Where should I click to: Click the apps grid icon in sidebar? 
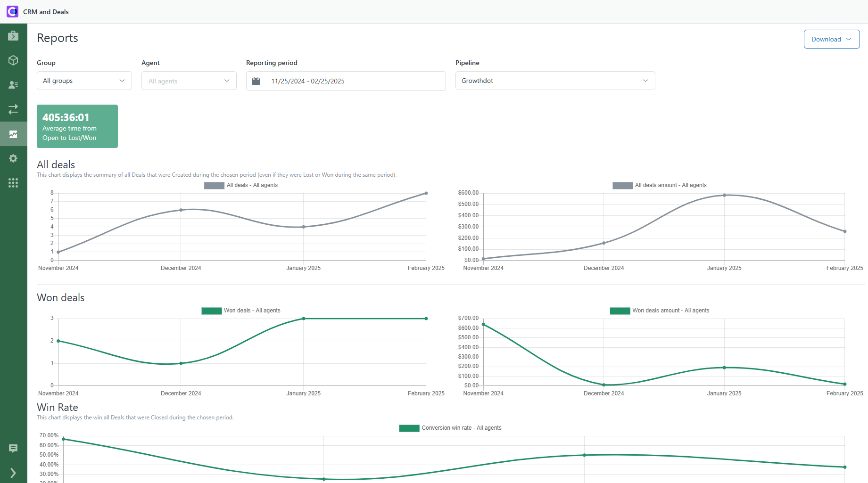tap(13, 183)
